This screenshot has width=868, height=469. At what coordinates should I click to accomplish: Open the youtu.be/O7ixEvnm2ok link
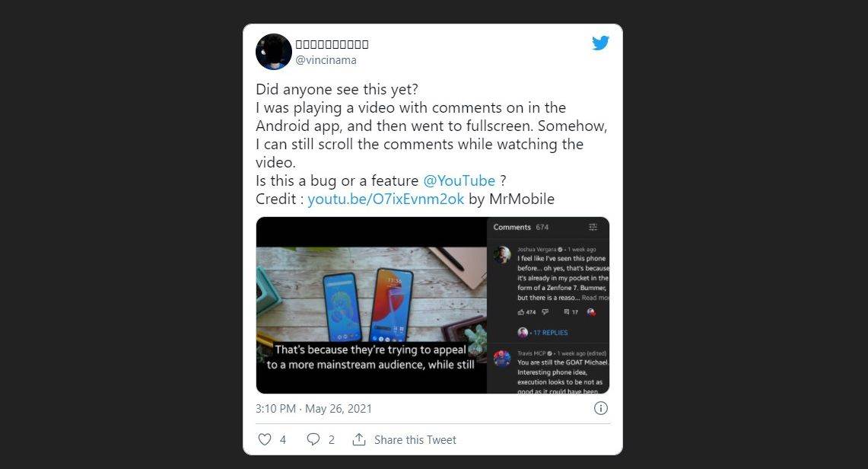386,199
